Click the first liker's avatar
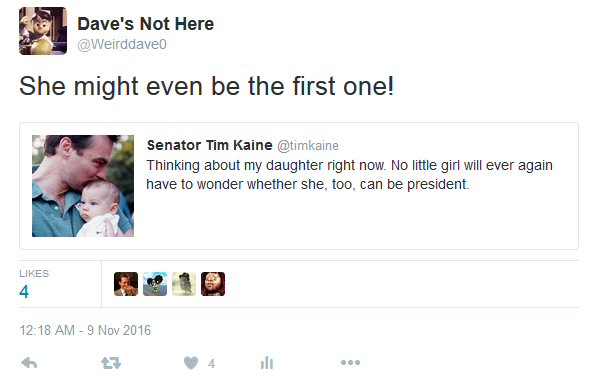Viewport: 599px width, 380px height. (x=126, y=284)
